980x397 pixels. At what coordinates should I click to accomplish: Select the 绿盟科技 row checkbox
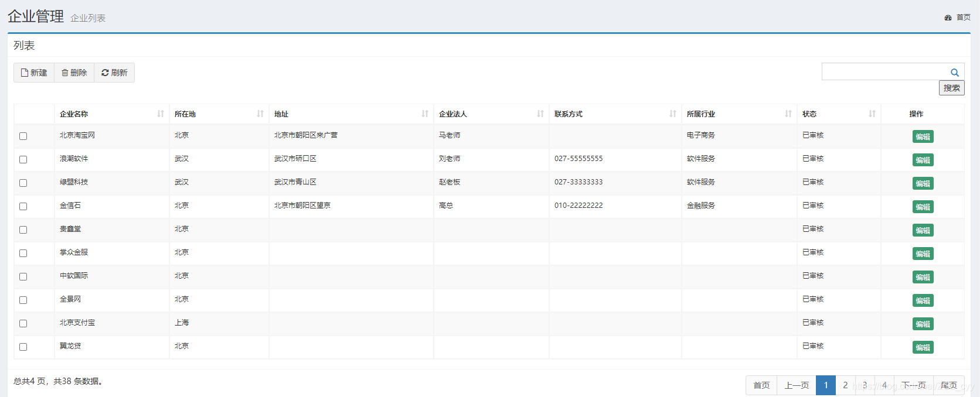click(x=23, y=183)
